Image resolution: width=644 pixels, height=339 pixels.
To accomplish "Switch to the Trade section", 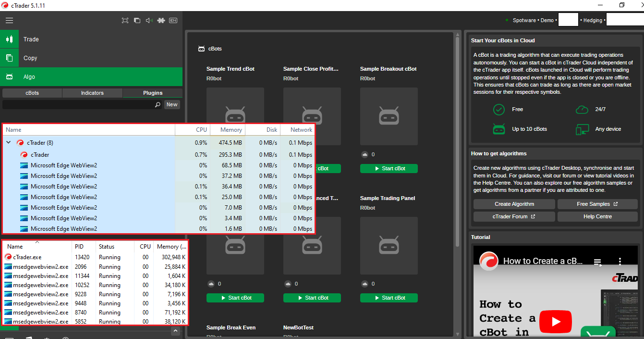I will (91, 39).
